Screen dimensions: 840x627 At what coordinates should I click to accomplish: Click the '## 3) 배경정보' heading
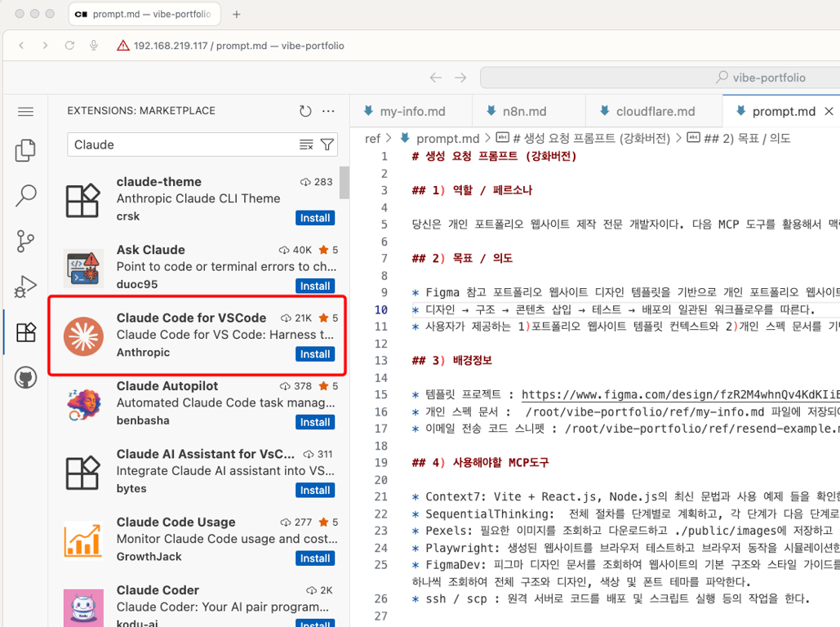(x=451, y=361)
